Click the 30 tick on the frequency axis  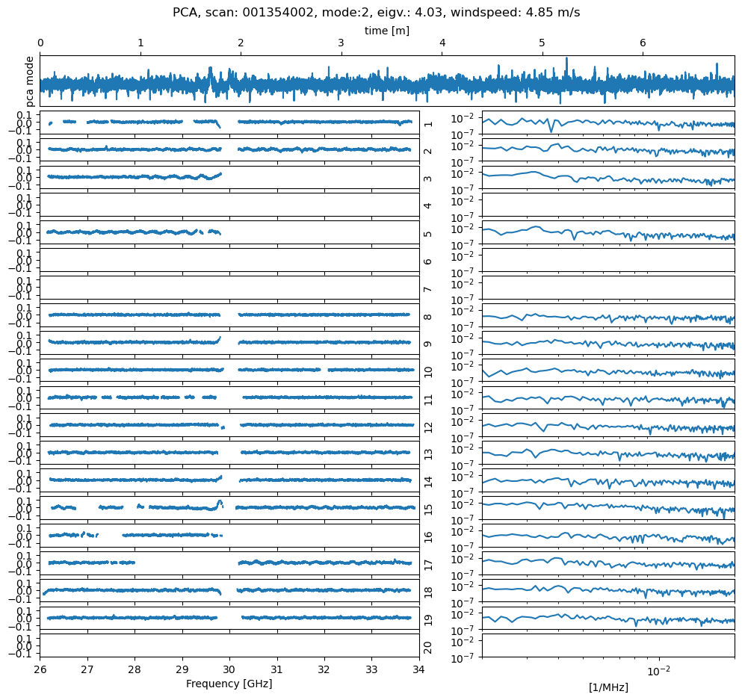(x=229, y=668)
